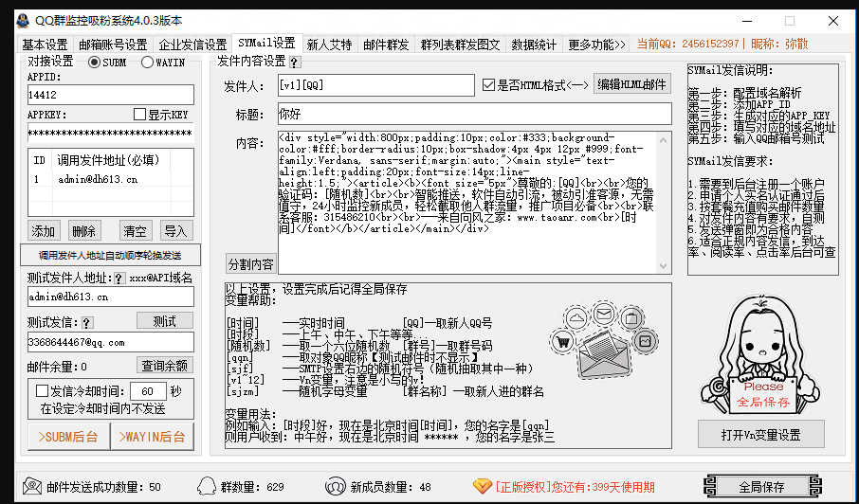Open >WAYIN后台 backend button
859x504 pixels.
pos(153,436)
